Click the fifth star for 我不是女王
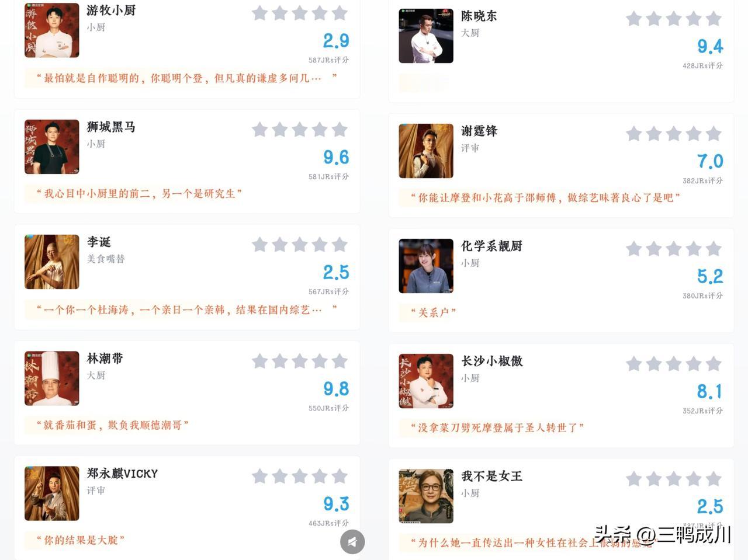748x560 pixels. tap(714, 479)
